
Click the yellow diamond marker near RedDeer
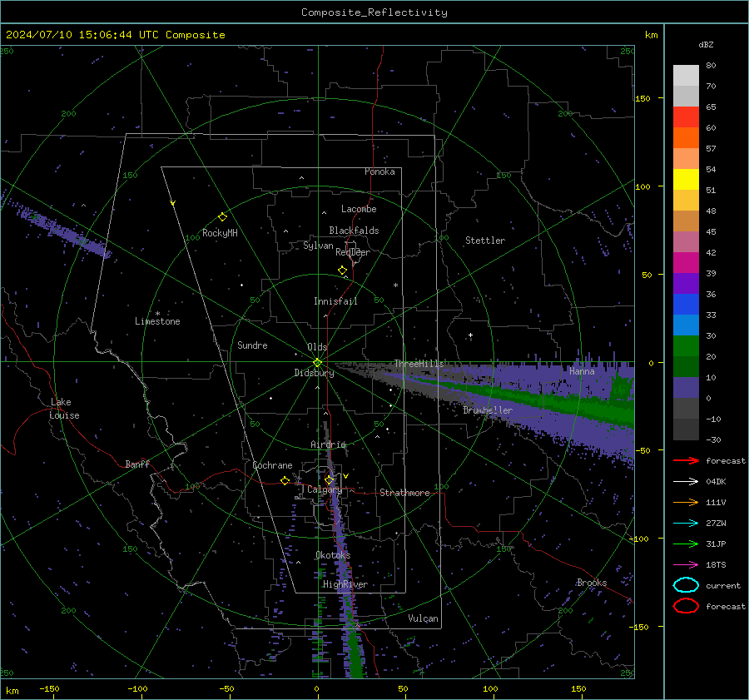342,271
